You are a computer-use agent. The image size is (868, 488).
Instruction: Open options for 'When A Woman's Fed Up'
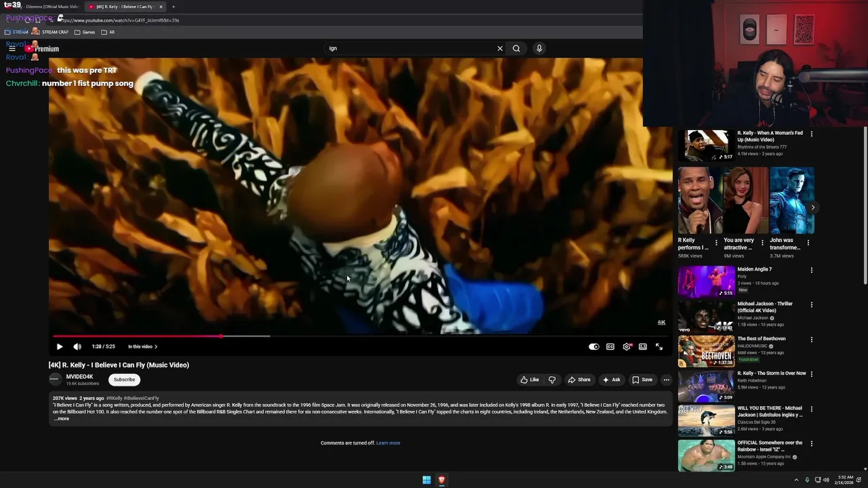coord(812,134)
